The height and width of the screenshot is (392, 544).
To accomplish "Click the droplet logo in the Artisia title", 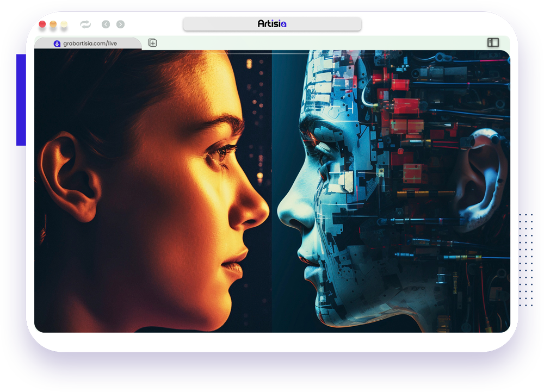I will coord(283,24).
